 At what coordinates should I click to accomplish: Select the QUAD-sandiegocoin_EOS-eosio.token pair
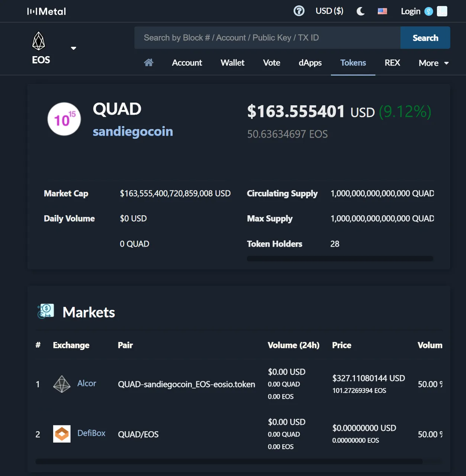point(186,384)
